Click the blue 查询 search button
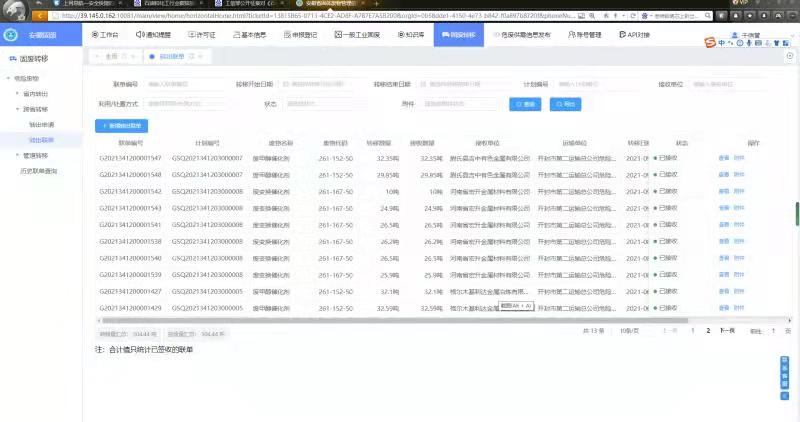Screen dimensions: 800x422 pos(526,104)
